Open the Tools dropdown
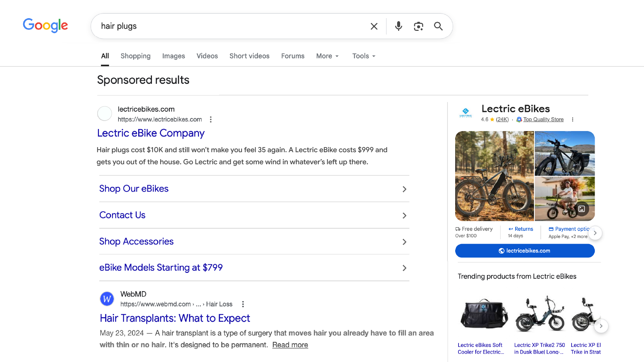Image resolution: width=644 pixels, height=362 pixels. [363, 56]
